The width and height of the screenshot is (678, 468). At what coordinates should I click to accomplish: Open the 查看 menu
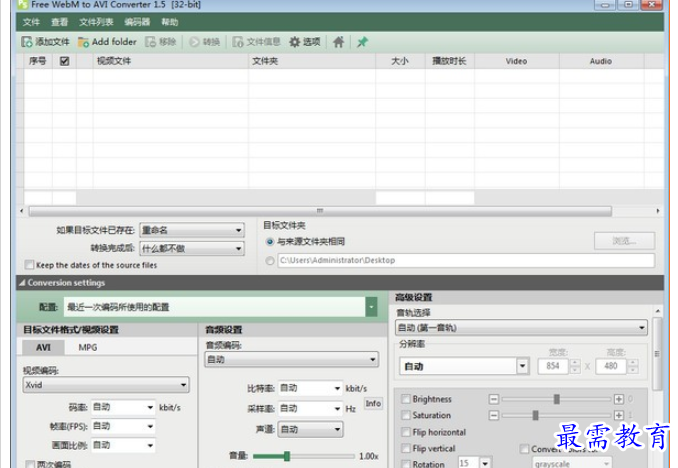(x=59, y=22)
